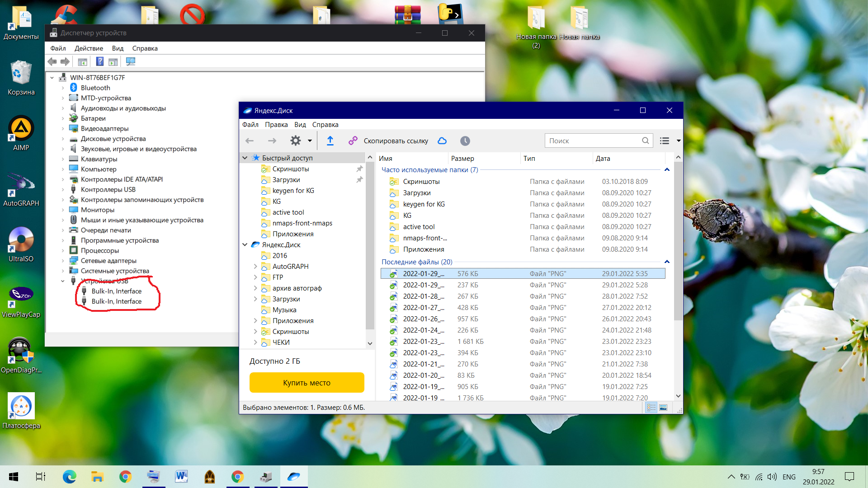Image resolution: width=868 pixels, height=488 pixels.
Task: Open the view options dropdown arrow
Action: [679, 141]
